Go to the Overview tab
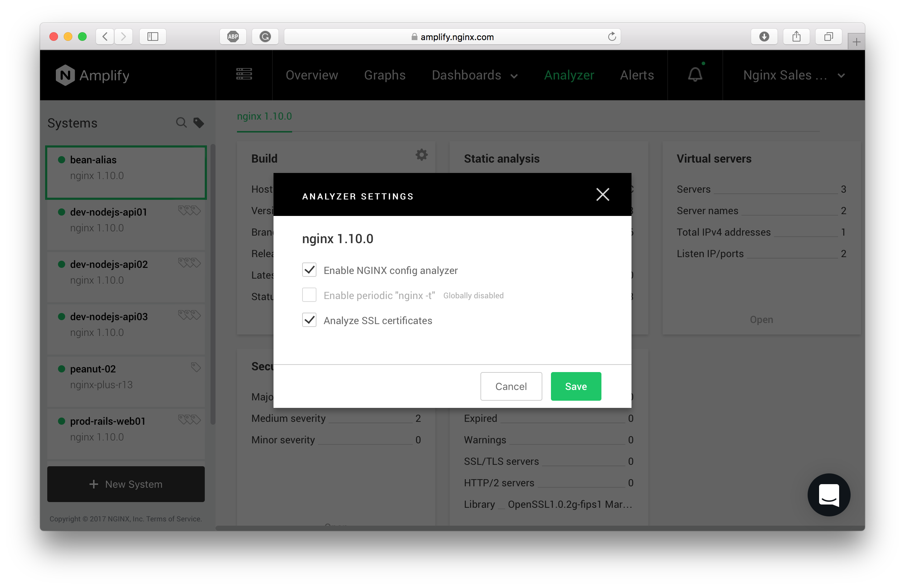Screen dimensions: 905x588 pos(311,75)
